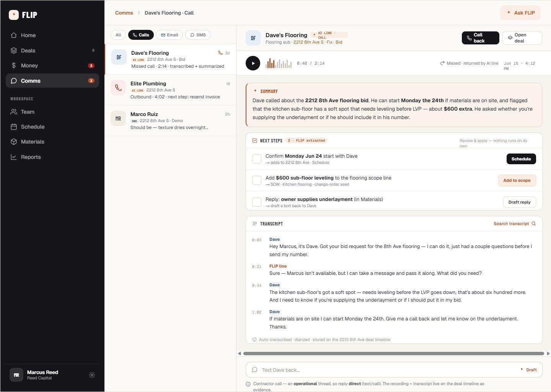The height and width of the screenshot is (392, 551).
Task: Check Add $600 sub-floor leveling step
Action: (257, 180)
